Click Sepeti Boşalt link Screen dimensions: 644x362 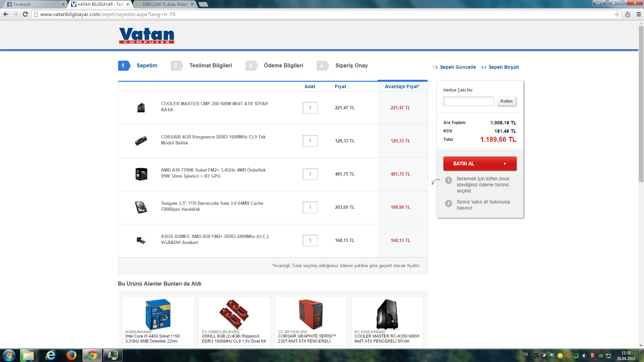pyautogui.click(x=503, y=67)
